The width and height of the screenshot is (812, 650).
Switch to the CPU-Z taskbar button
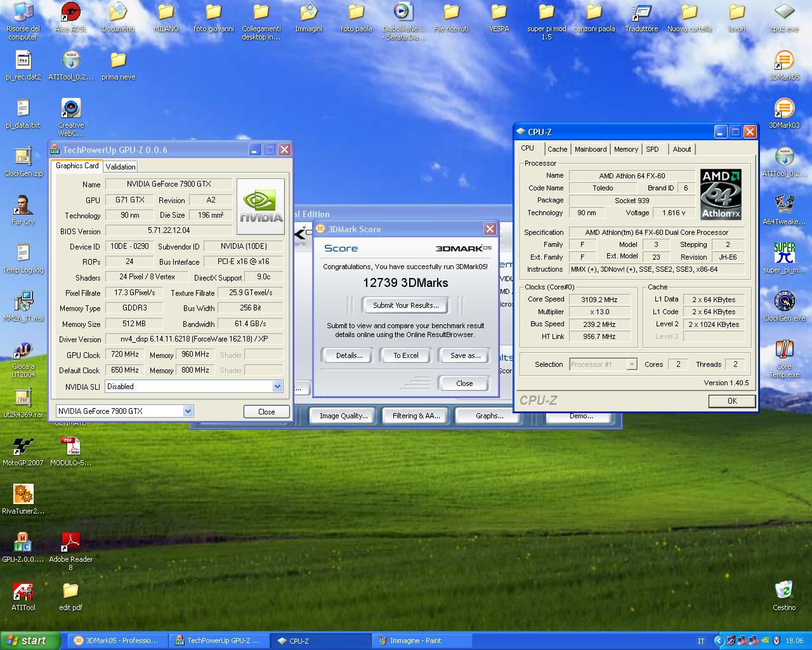coord(322,640)
